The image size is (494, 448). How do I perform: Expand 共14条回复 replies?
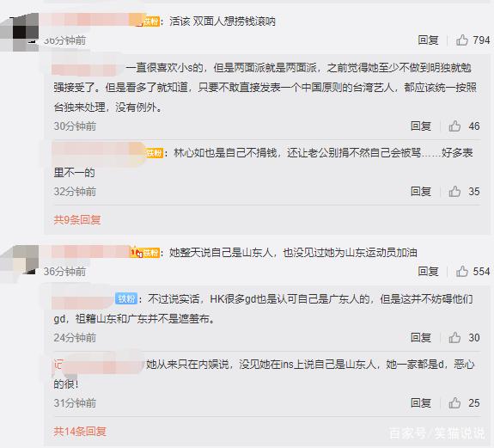click(80, 431)
